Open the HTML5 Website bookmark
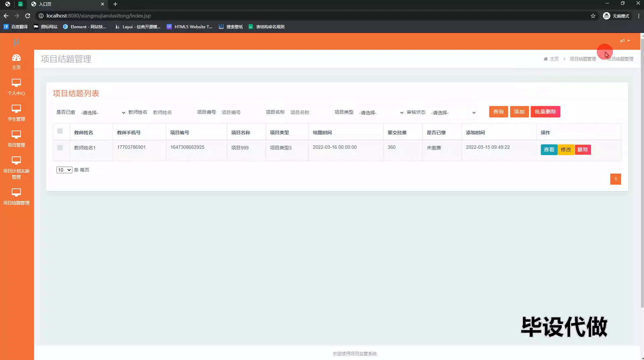This screenshot has width=644, height=360. [190, 27]
